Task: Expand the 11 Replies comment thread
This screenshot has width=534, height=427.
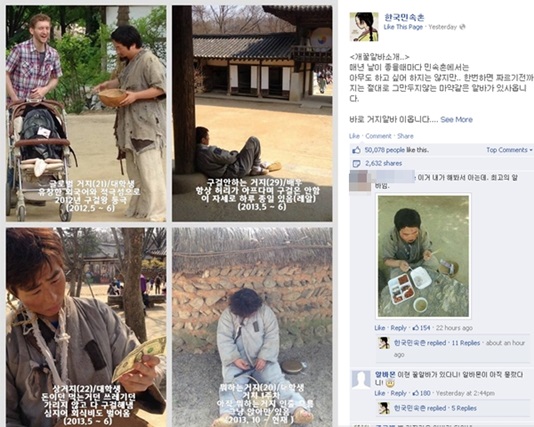Action: [x=466, y=343]
